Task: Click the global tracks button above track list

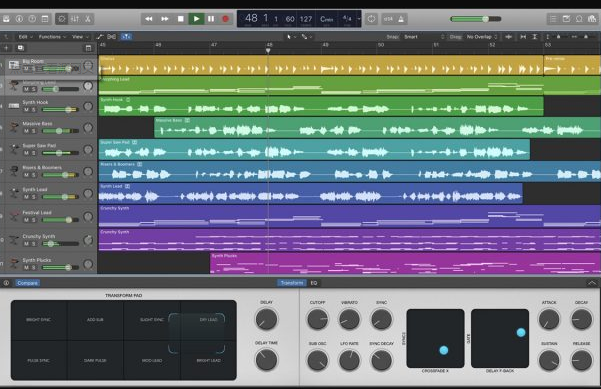Action: click(88, 48)
